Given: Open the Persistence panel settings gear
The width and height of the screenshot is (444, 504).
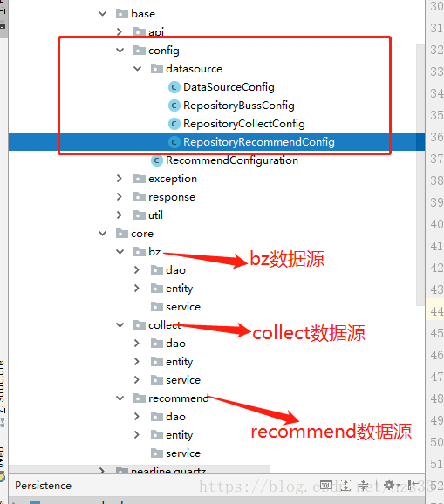Looking at the screenshot, I should (x=389, y=485).
